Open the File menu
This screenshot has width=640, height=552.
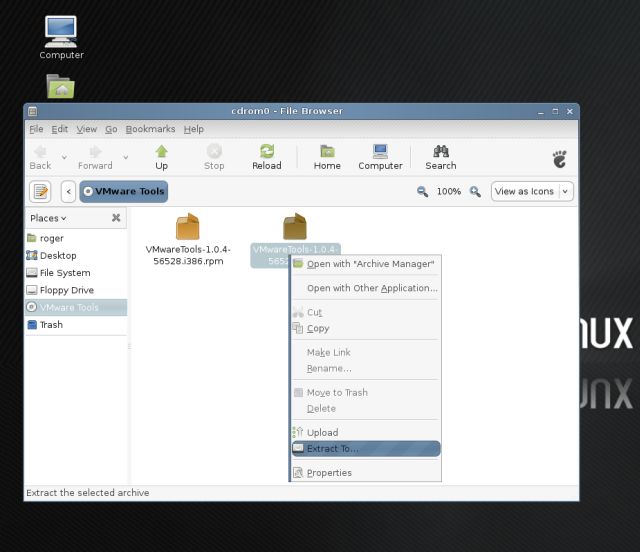click(x=36, y=129)
